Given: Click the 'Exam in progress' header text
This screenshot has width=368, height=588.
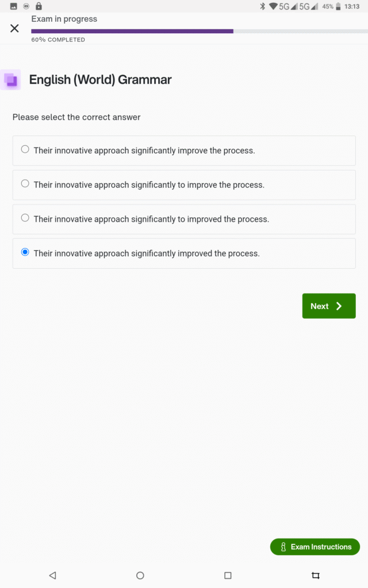Looking at the screenshot, I should [64, 19].
